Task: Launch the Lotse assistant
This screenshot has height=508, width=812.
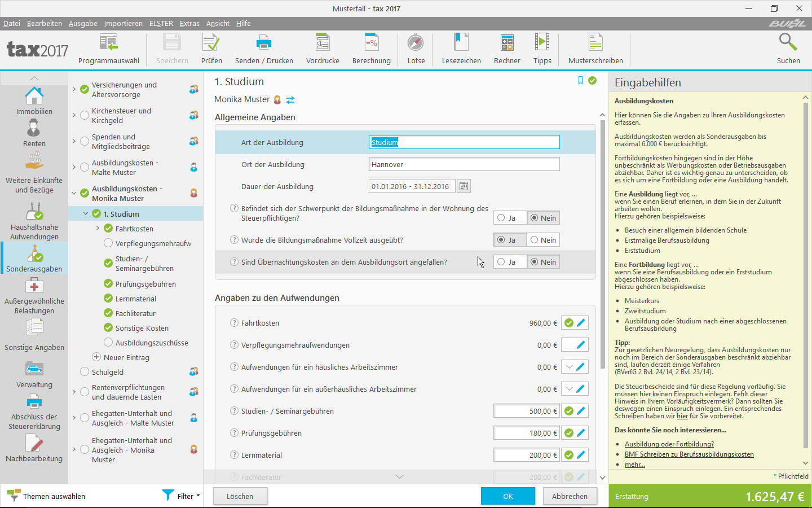Action: point(416,49)
